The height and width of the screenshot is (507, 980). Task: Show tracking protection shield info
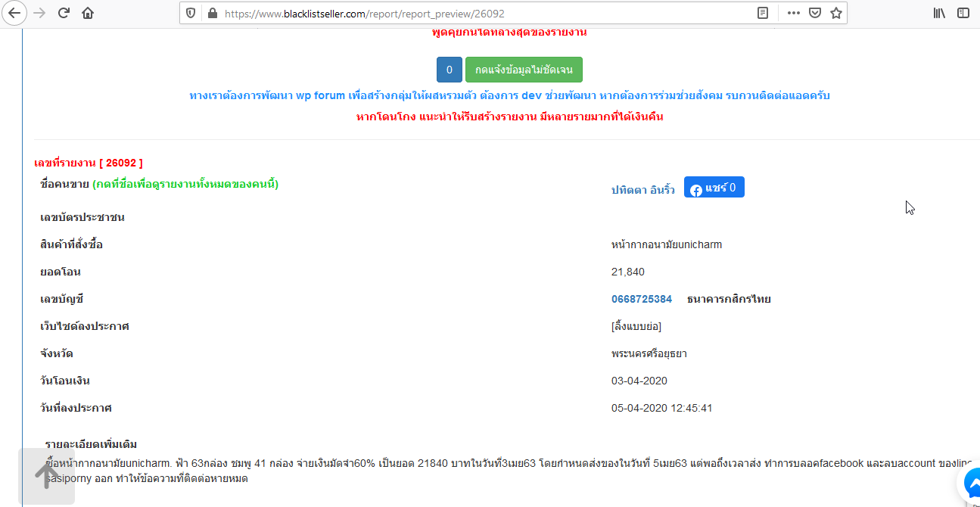coord(191,13)
